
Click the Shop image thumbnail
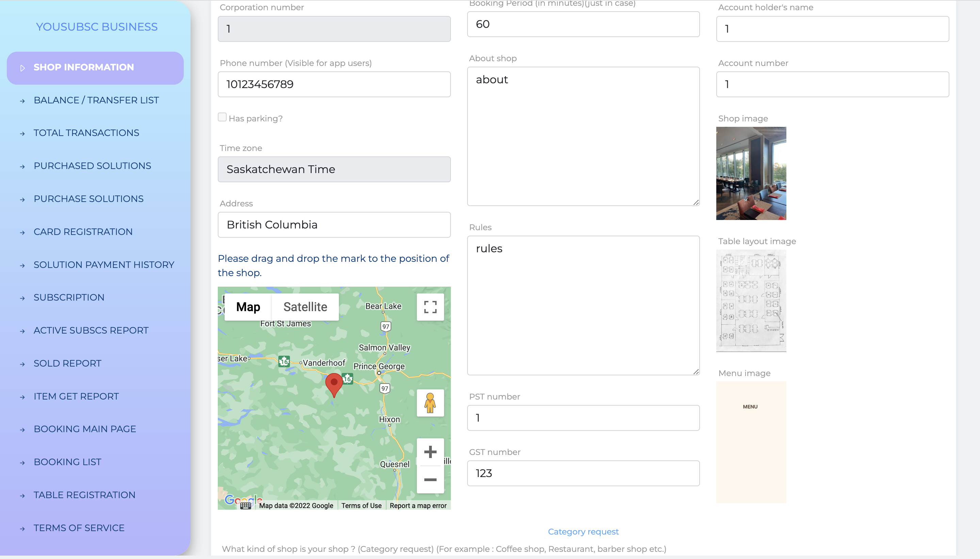click(751, 173)
